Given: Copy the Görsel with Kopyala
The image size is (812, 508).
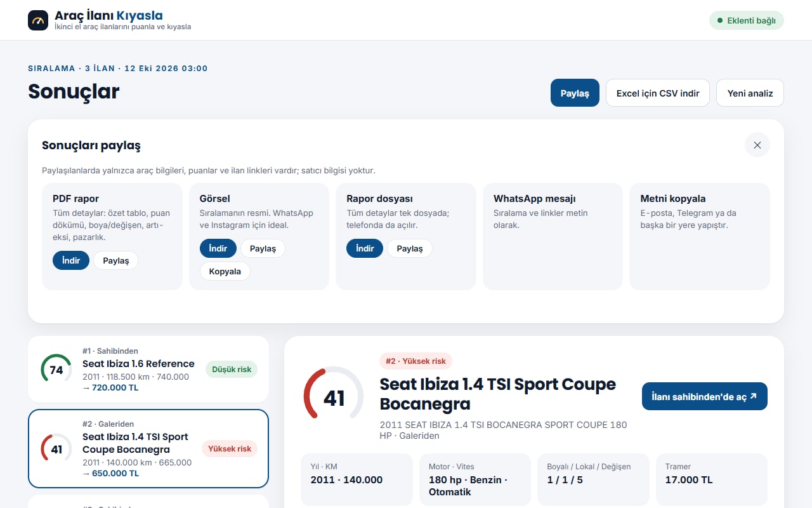Looking at the screenshot, I should tap(225, 271).
